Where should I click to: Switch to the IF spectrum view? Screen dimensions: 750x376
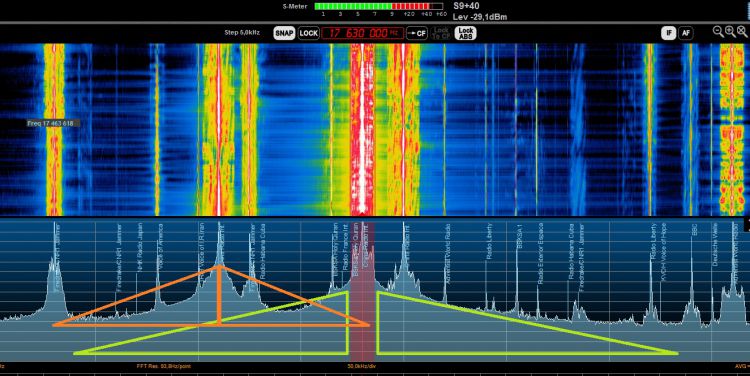point(669,33)
